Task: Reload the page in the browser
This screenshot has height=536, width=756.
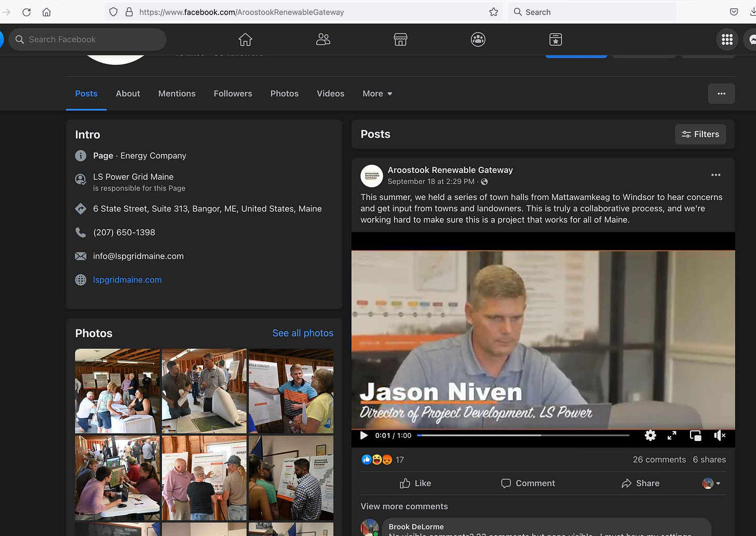Action: [26, 12]
